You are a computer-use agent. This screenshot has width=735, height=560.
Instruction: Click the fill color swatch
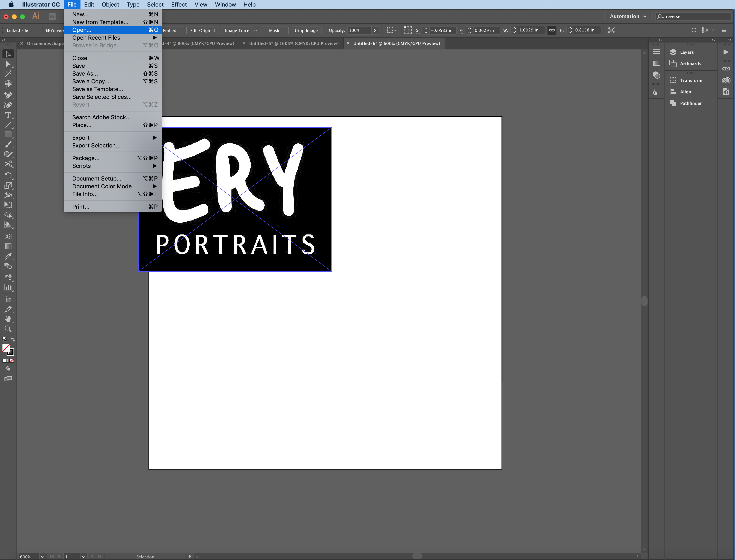pos(6,348)
